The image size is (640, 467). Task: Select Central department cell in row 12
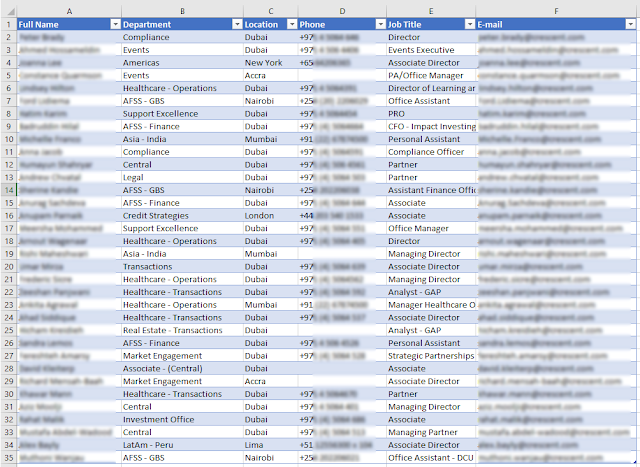182,165
